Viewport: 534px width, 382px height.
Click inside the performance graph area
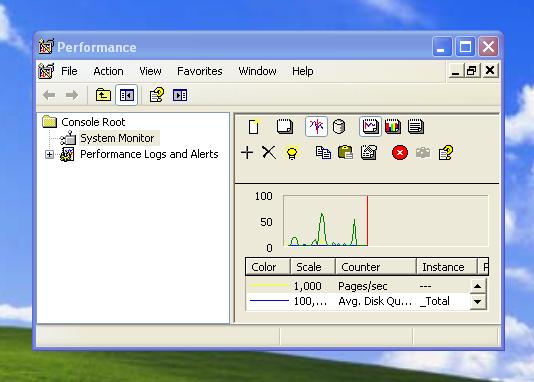[x=386, y=221]
